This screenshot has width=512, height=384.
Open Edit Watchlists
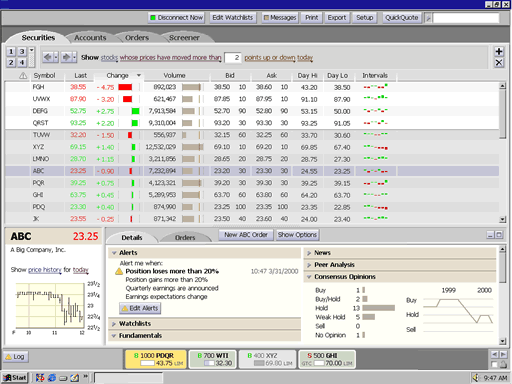pyautogui.click(x=233, y=18)
